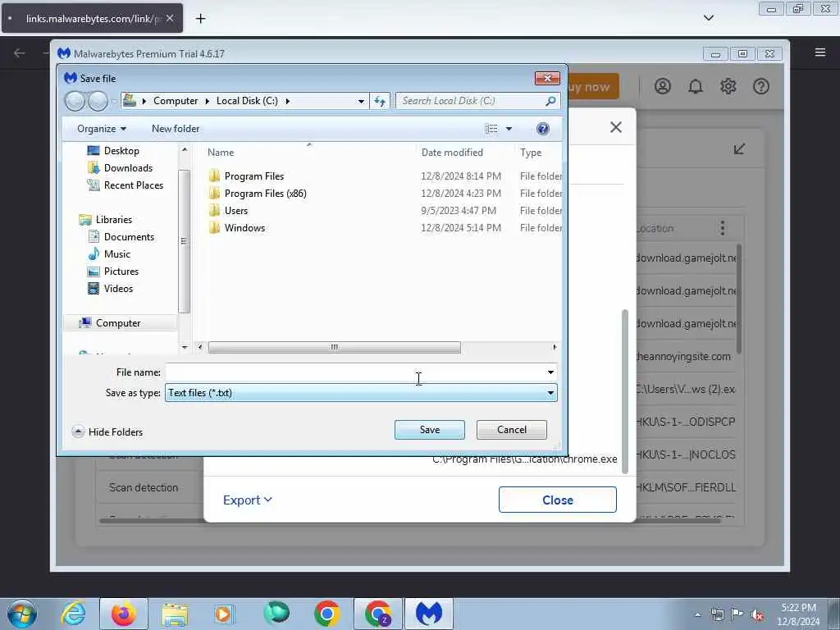Image resolution: width=840 pixels, height=630 pixels.
Task: Open the Documents library
Action: (129, 237)
